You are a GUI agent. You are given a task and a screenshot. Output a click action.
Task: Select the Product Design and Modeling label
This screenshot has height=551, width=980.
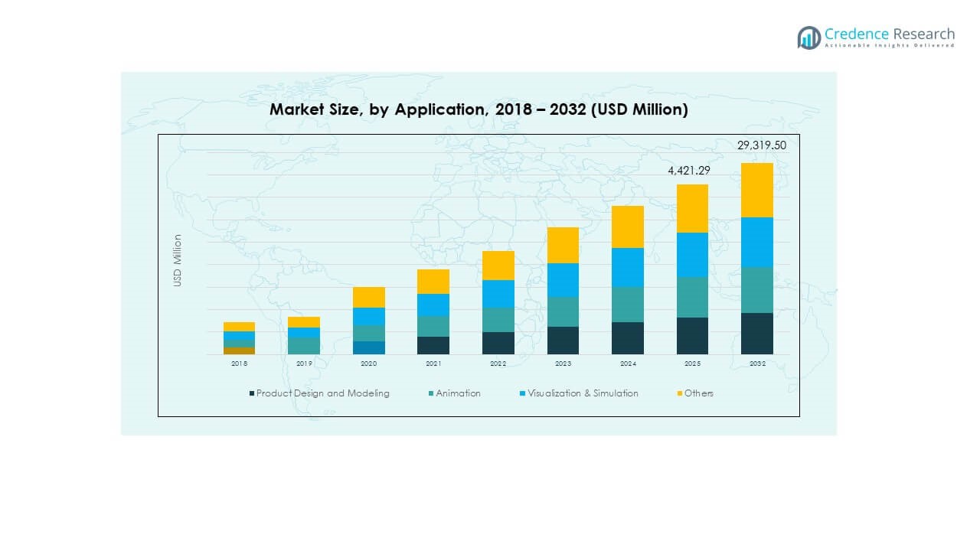(x=322, y=393)
